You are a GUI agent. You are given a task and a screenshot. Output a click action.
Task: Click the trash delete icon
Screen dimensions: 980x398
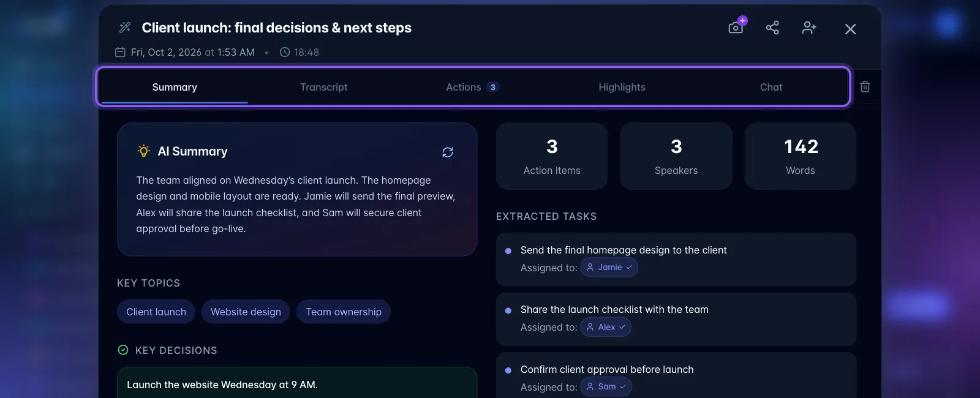(865, 86)
